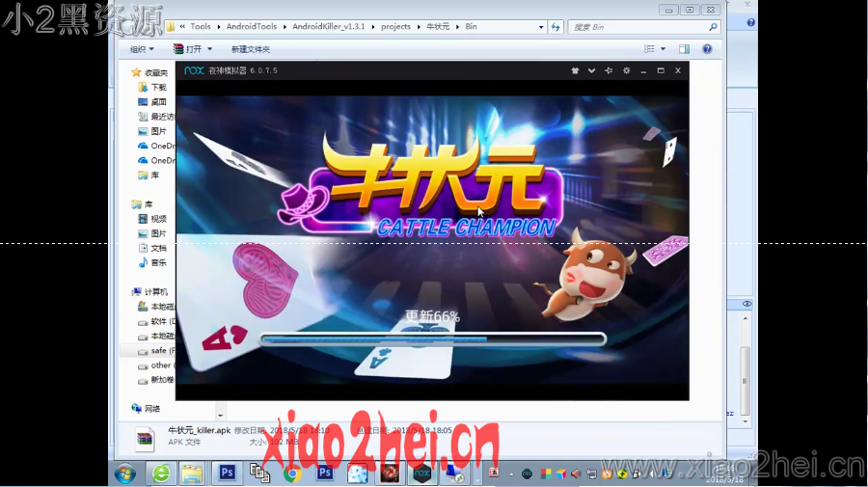Viewport: 868px width, 487px height.
Task: Expand the arrow after 牛状元 breadcrumb
Action: [458, 27]
